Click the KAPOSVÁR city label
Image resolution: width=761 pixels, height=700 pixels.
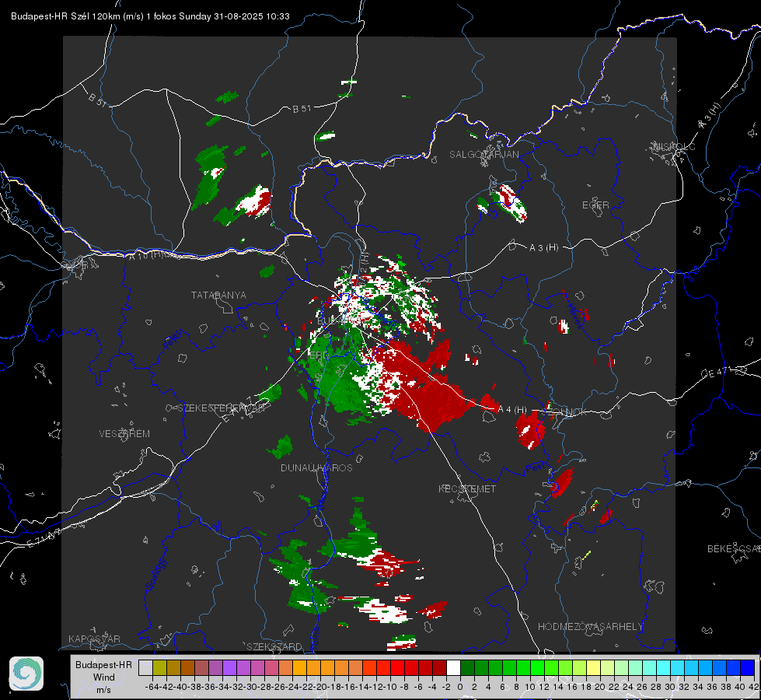click(x=94, y=639)
